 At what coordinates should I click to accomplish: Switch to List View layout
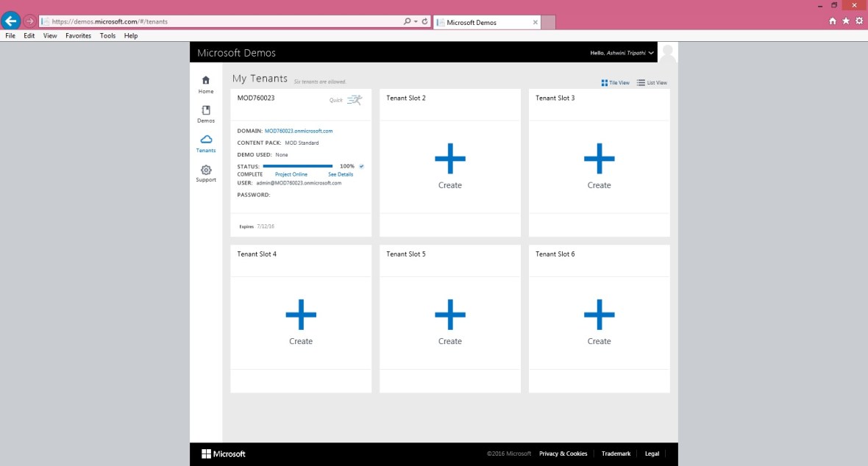pos(652,83)
